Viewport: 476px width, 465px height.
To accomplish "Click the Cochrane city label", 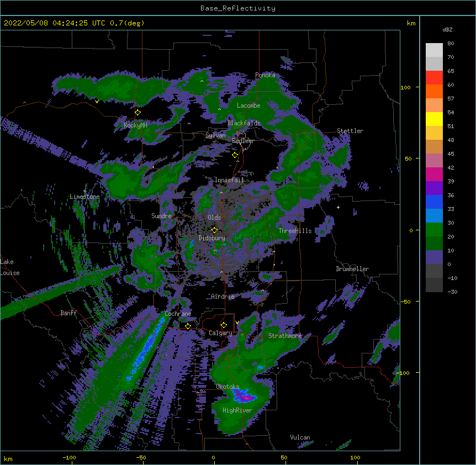I will tap(178, 314).
